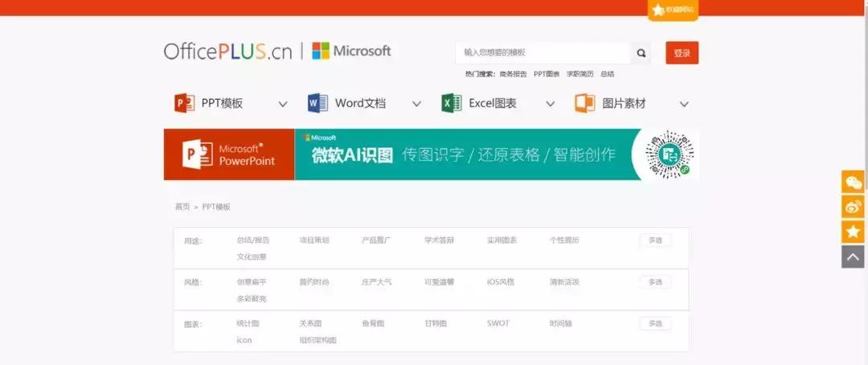Click the OfficePLUS.cn logo

[227, 51]
